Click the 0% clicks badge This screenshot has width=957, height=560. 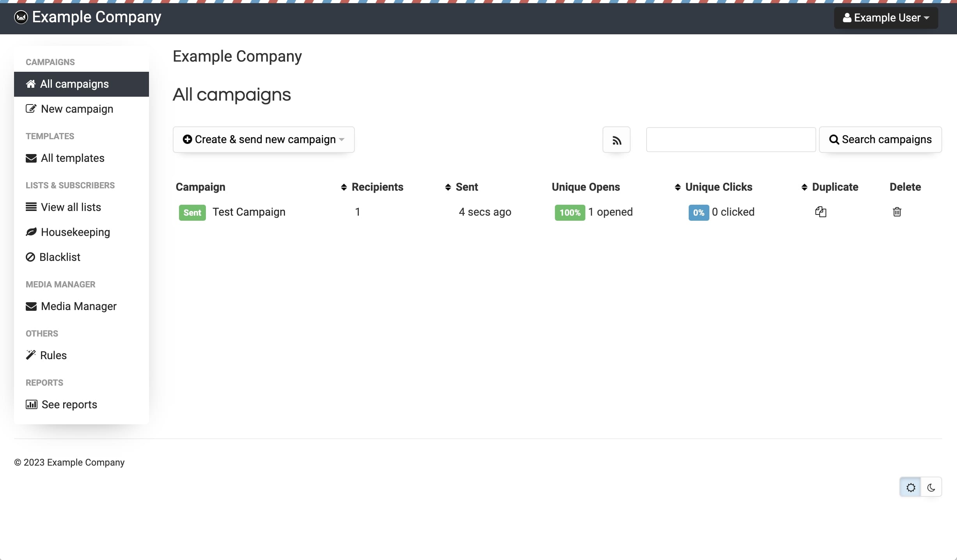coord(698,213)
